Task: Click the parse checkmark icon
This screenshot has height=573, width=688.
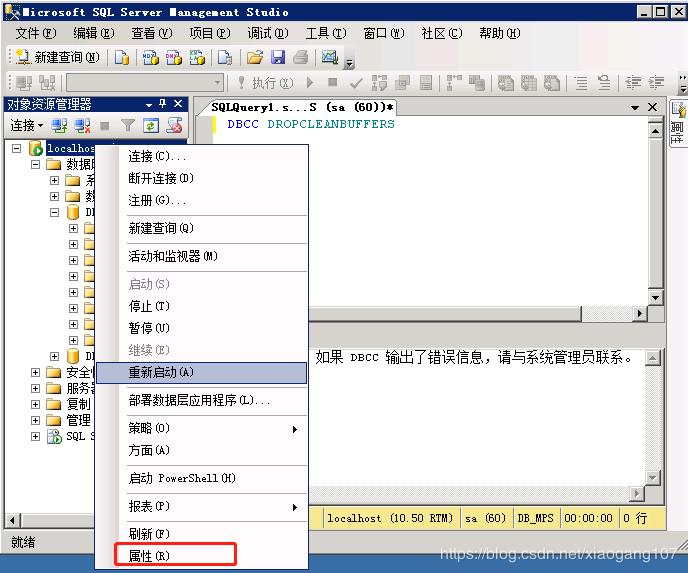Action: [x=356, y=82]
